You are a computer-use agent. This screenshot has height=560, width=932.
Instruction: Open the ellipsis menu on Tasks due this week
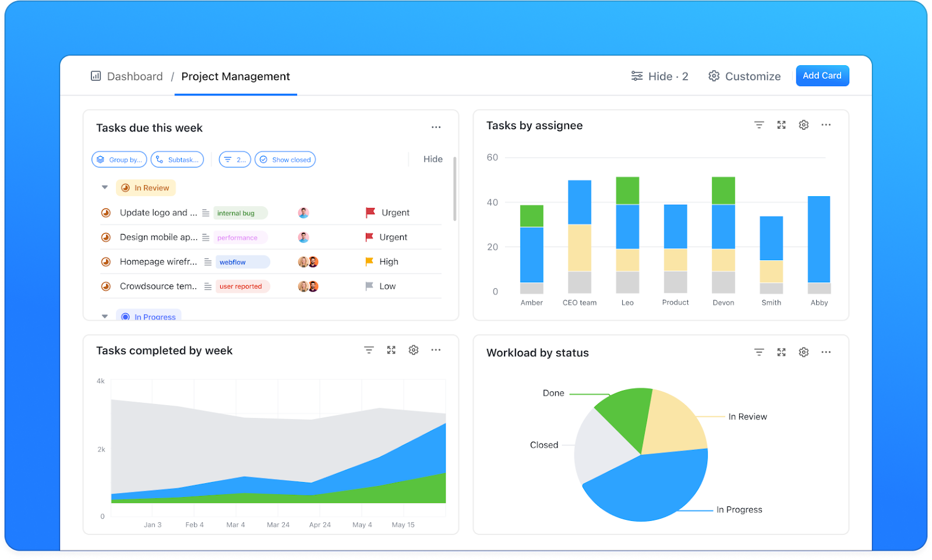[x=436, y=127]
